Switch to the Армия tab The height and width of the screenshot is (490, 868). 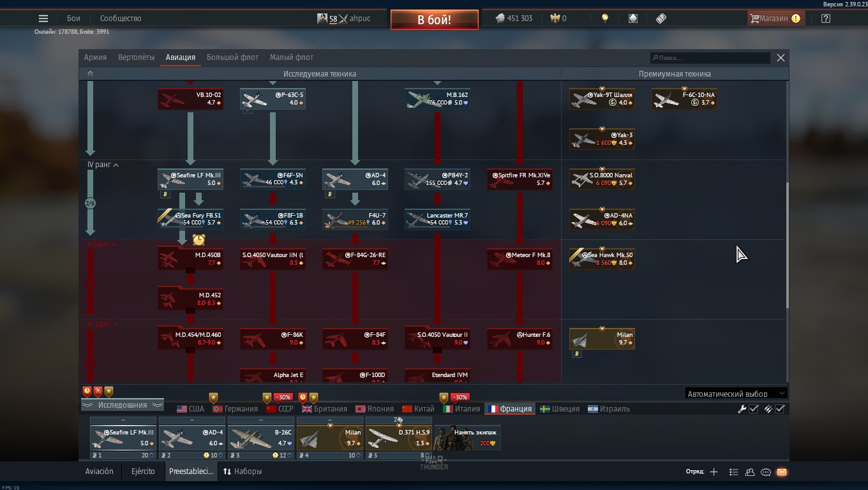95,57
